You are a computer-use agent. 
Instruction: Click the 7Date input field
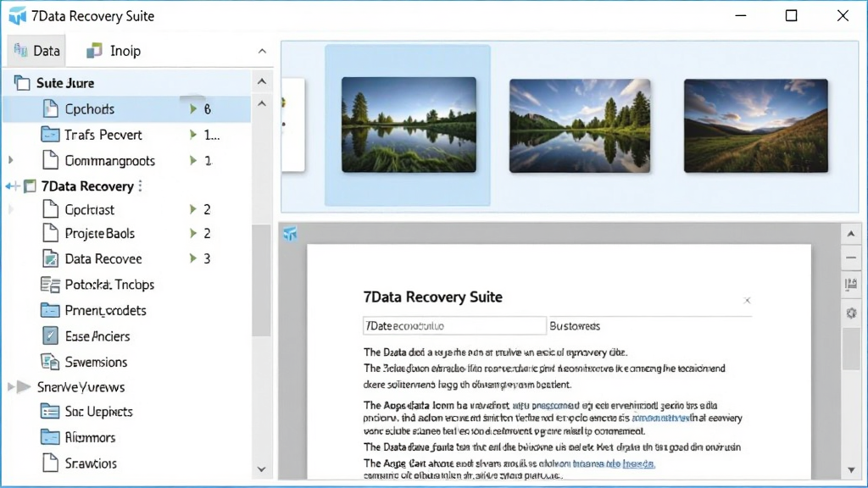[x=454, y=326]
